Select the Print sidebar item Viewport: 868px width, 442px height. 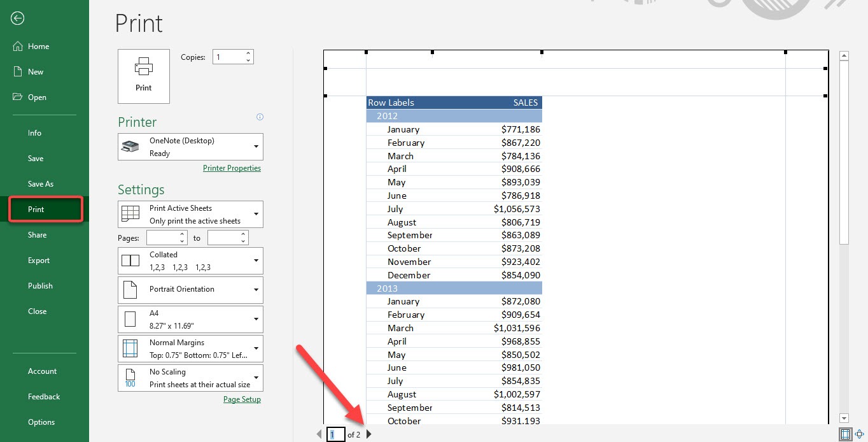pos(45,210)
